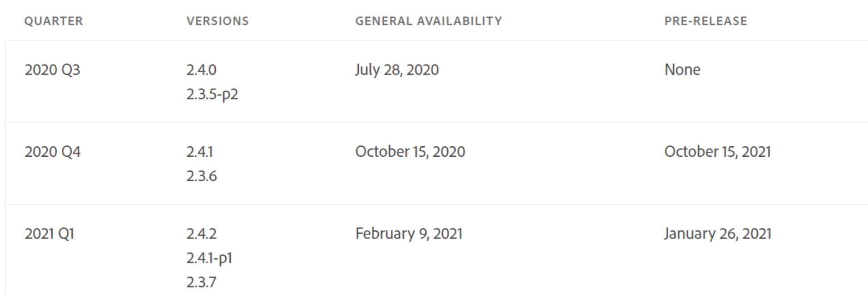Select the PRE-RELEASE column header

point(705,21)
